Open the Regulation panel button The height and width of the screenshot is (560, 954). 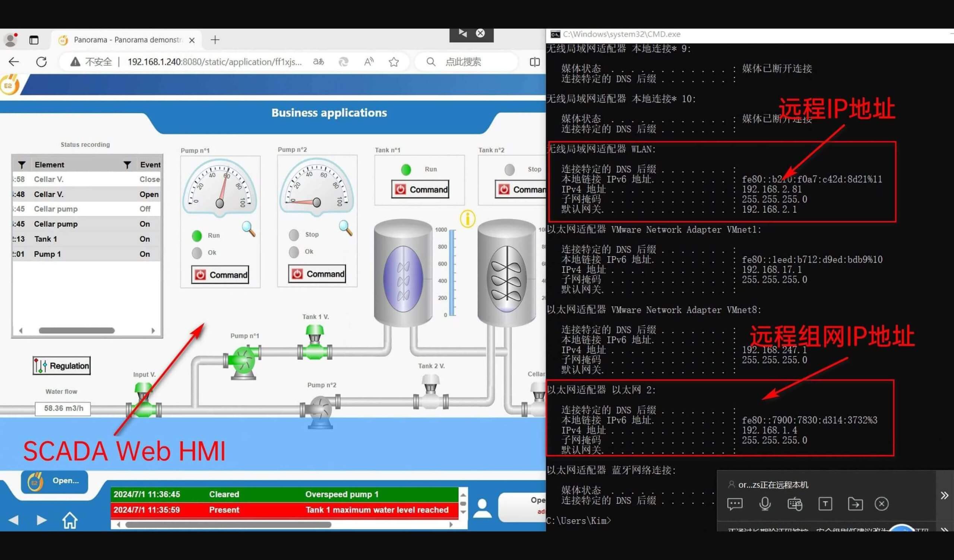pyautogui.click(x=62, y=366)
